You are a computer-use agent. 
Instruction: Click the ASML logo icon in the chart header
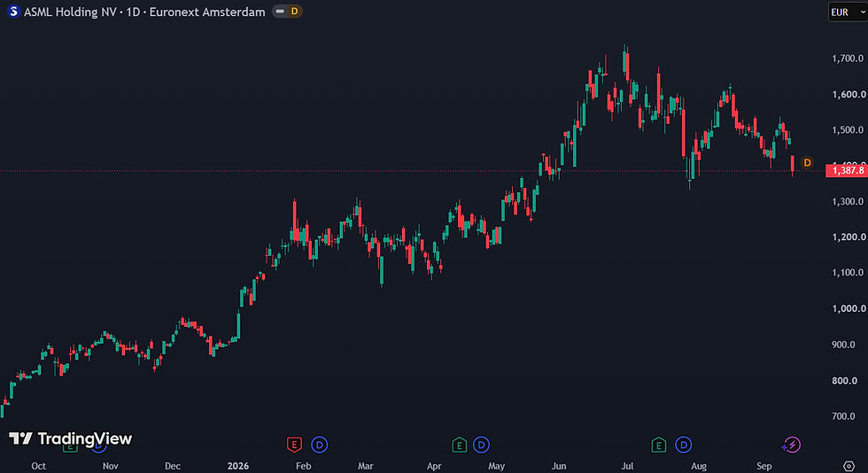pos(13,12)
